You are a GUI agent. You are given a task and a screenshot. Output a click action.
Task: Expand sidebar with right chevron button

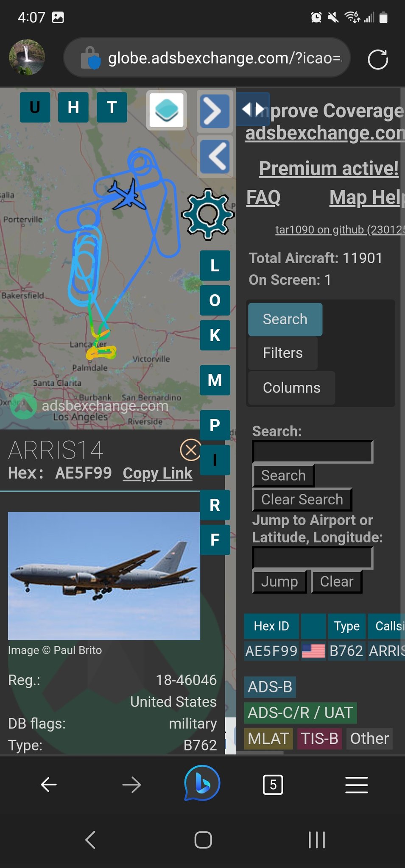coord(215,111)
